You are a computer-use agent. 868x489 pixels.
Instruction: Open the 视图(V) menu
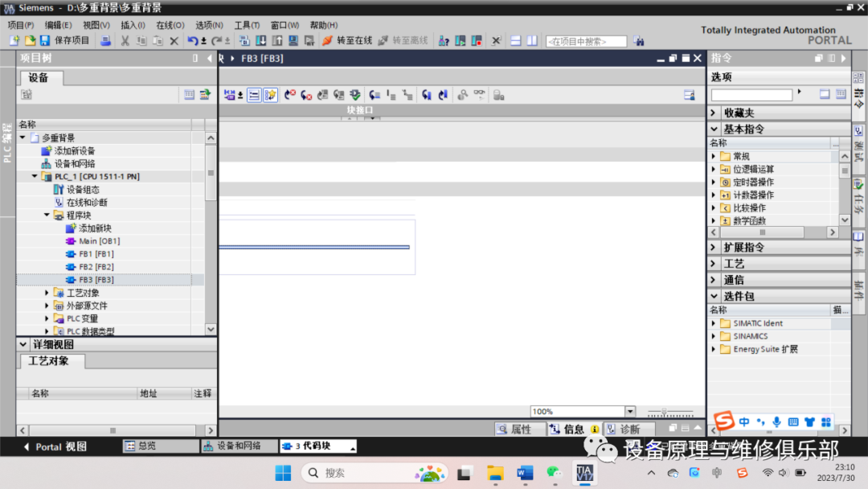[96, 25]
